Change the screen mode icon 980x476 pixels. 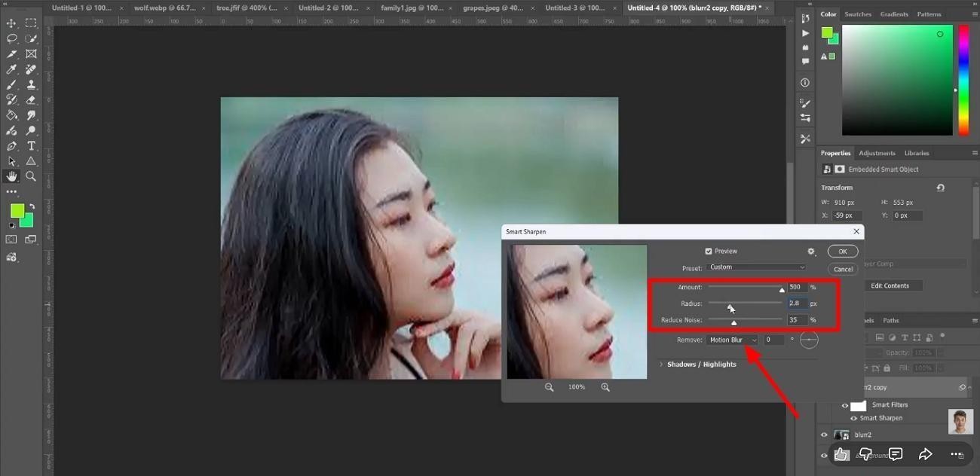tap(31, 240)
